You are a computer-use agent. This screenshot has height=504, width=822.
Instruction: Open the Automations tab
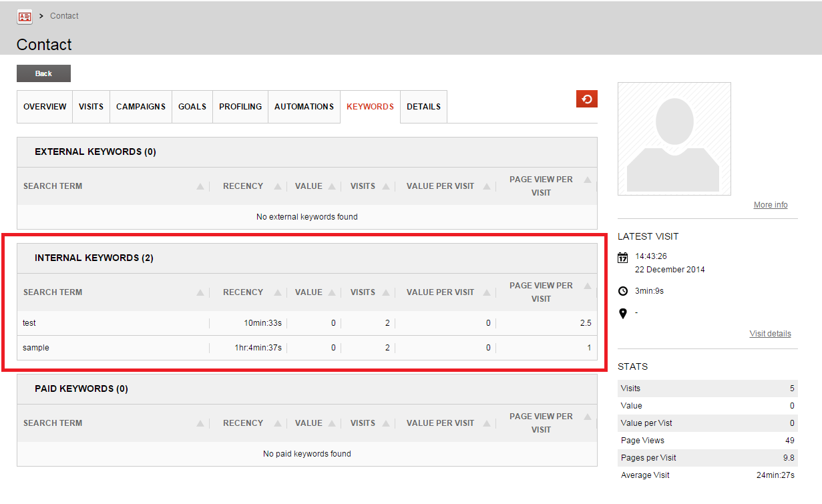pyautogui.click(x=304, y=106)
